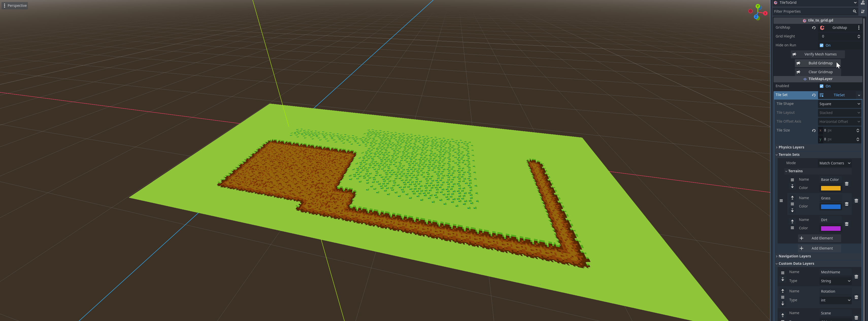This screenshot has height=321, width=868.
Task: Open GridMap property three-dot options
Action: [859, 28]
